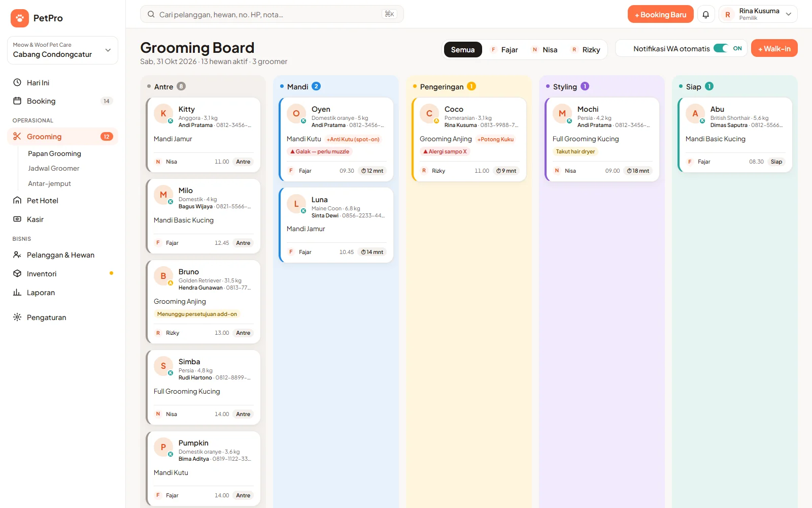812x508 pixels.
Task: Click the Kasir cash icon
Action: coord(17,219)
